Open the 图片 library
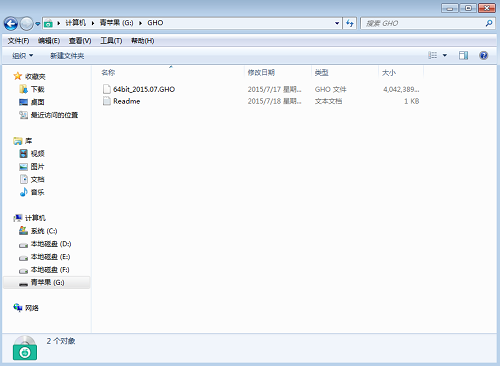Image resolution: width=500 pixels, height=366 pixels. point(38,166)
